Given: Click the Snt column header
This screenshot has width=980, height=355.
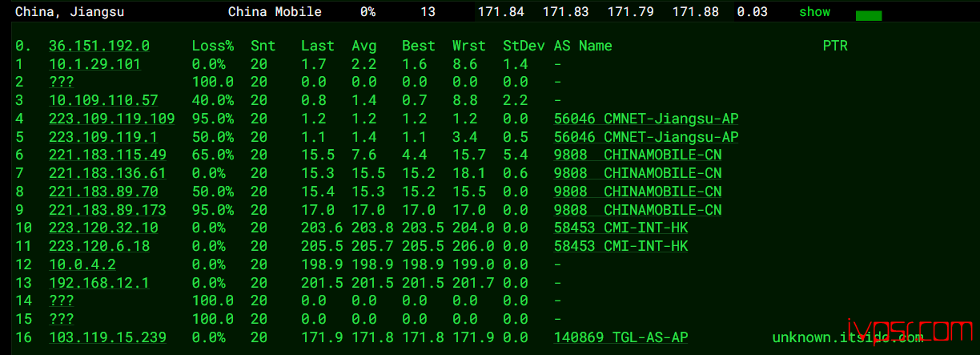Looking at the screenshot, I should point(263,46).
